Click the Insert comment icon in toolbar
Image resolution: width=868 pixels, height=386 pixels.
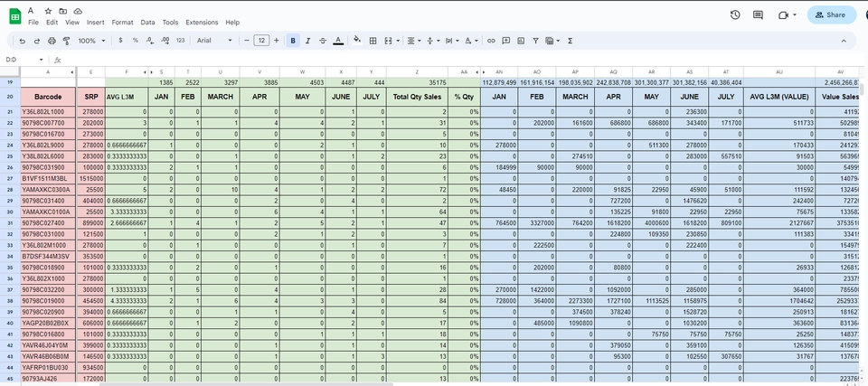click(506, 41)
